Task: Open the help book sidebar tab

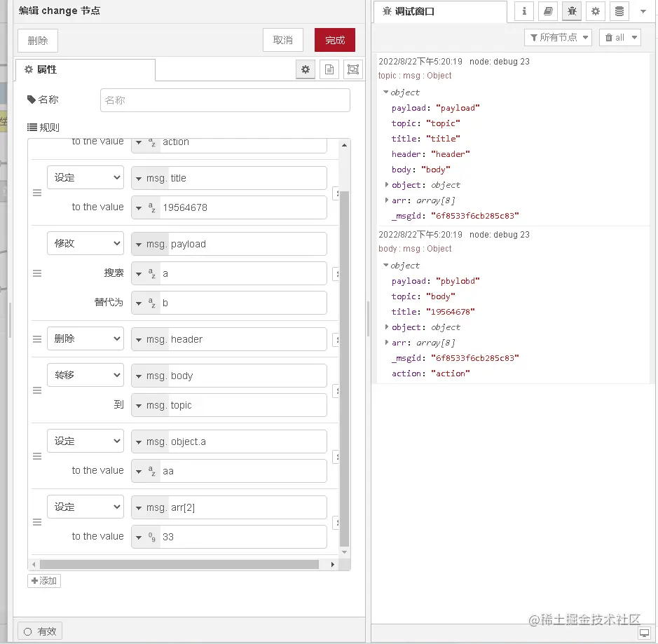Action: [548, 11]
